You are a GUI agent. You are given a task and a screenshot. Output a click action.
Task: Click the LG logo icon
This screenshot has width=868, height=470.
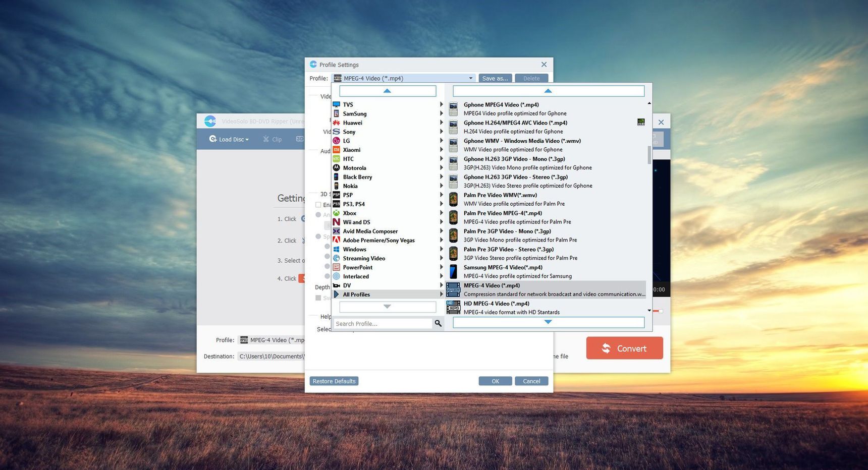click(x=336, y=141)
